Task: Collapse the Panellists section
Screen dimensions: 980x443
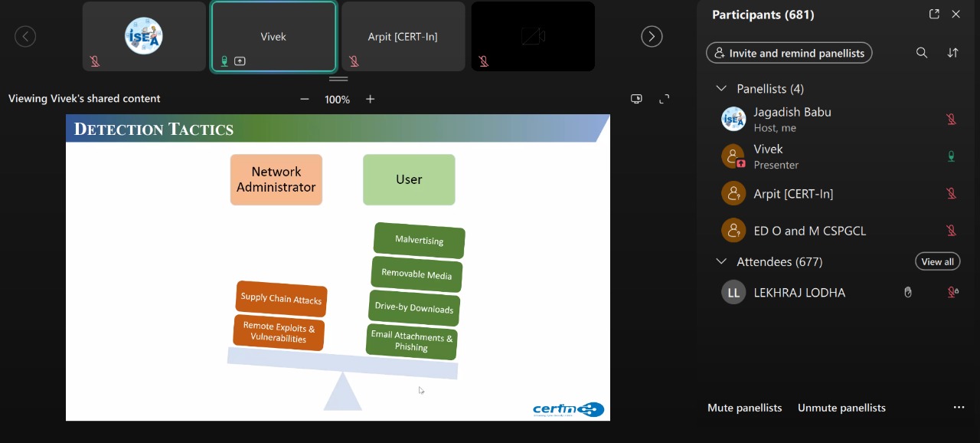Action: tap(721, 89)
